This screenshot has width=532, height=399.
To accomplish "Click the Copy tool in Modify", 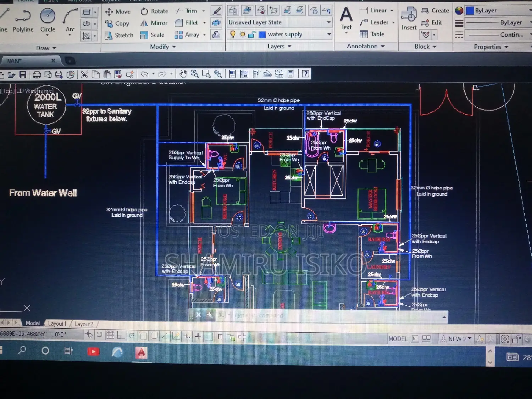I will pos(117,23).
